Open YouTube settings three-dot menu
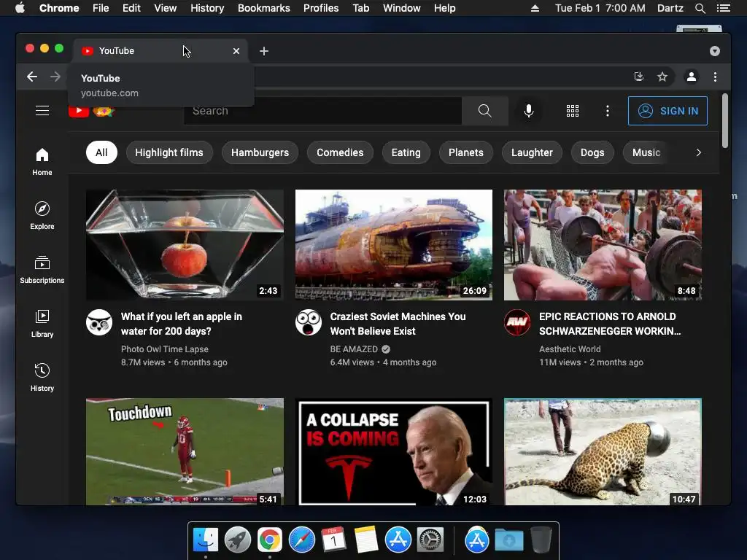The height and width of the screenshot is (560, 747). point(608,111)
